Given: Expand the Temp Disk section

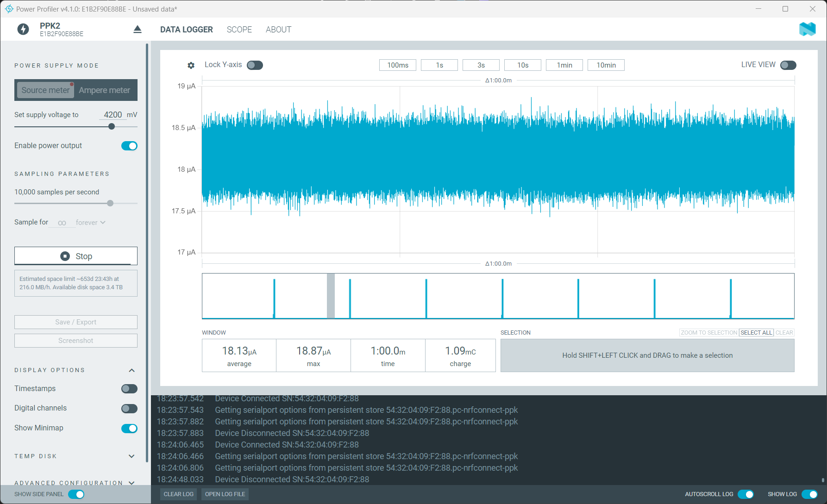Looking at the screenshot, I should (x=132, y=456).
